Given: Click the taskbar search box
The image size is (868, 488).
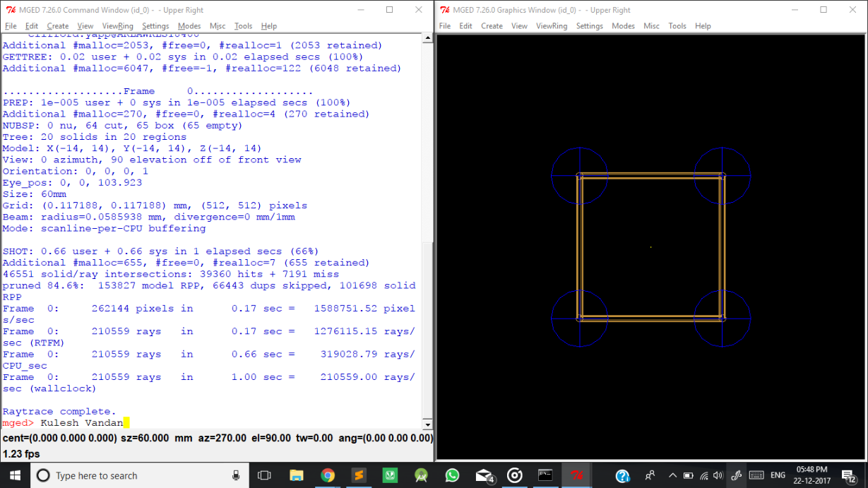Looking at the screenshot, I should pyautogui.click(x=139, y=475).
